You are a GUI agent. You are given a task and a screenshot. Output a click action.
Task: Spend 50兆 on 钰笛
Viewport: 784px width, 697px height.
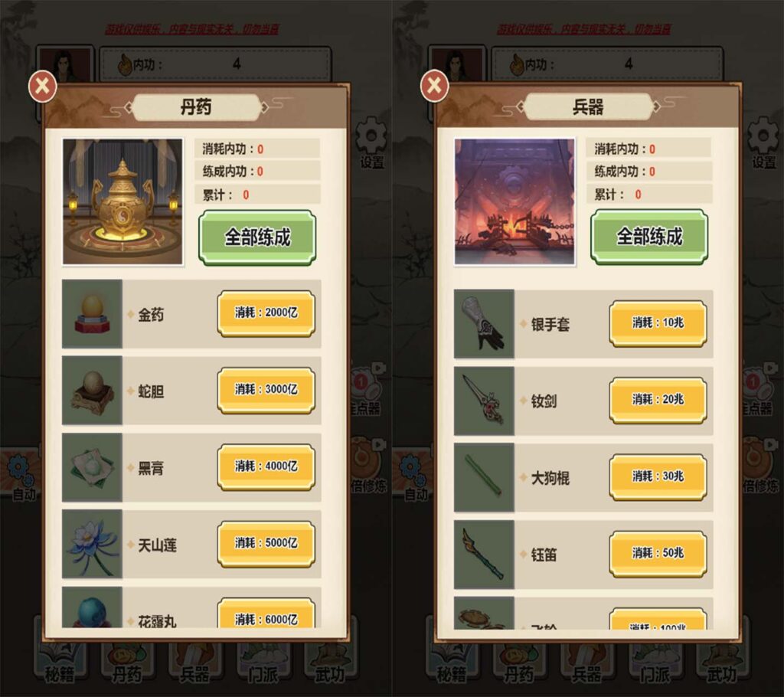pyautogui.click(x=658, y=554)
